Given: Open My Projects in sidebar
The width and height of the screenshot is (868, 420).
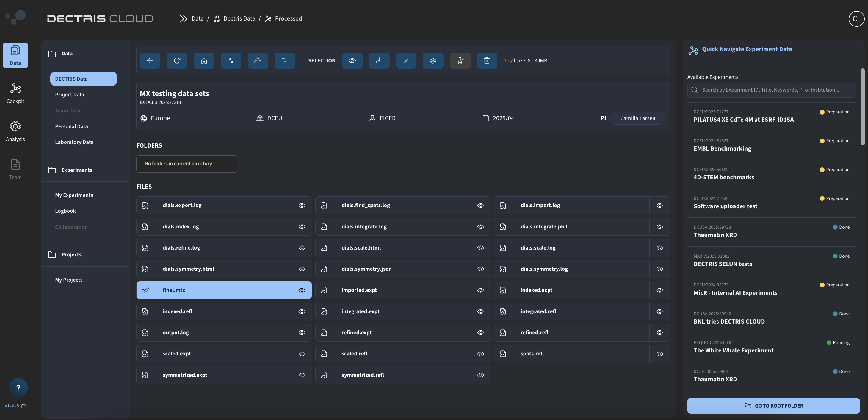Looking at the screenshot, I should click(69, 280).
